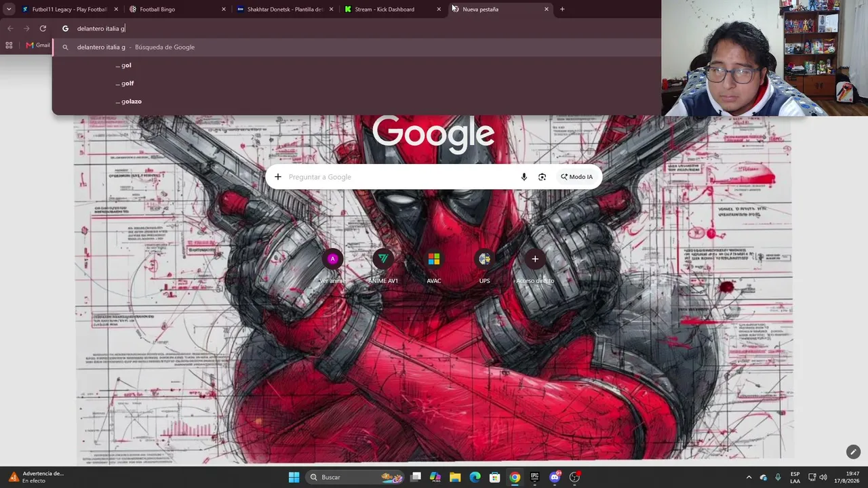Open a new tab with plus button
The image size is (868, 488).
coord(562,9)
